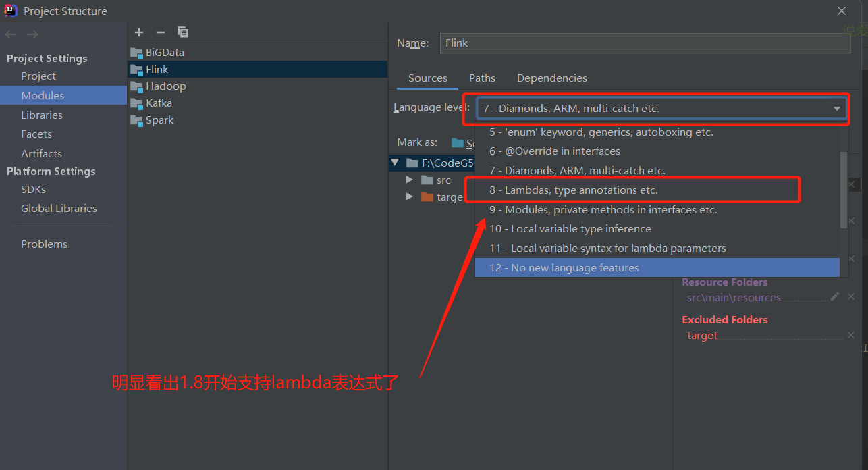Expand the src folder
Screen dimensions: 868x470
point(410,180)
